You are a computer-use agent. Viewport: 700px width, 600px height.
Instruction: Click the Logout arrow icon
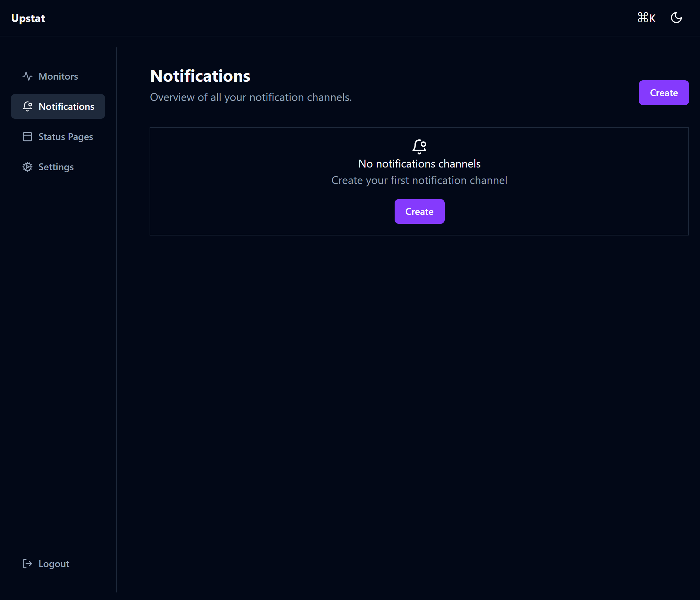pyautogui.click(x=27, y=564)
